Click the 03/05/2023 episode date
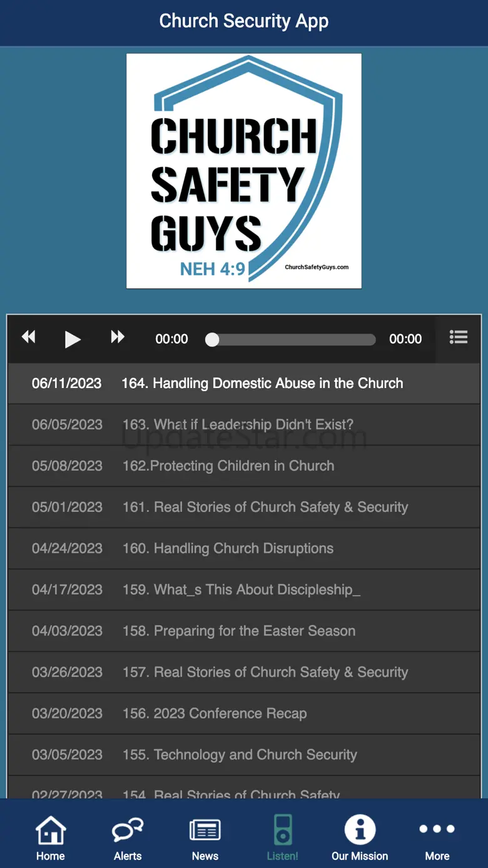 pyautogui.click(x=67, y=755)
